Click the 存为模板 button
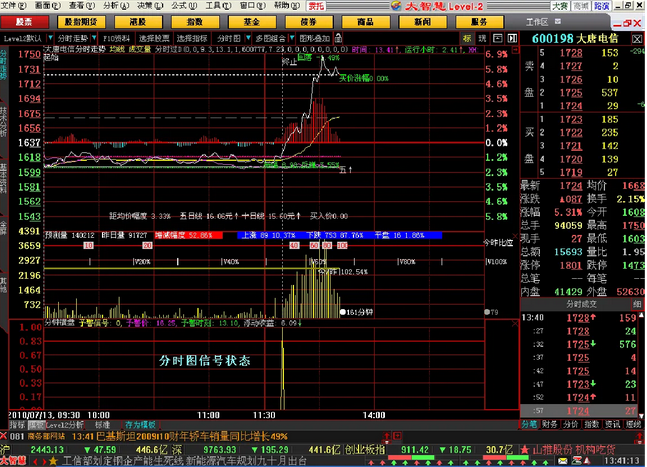Screen dimensions: 647x467 coord(141,425)
